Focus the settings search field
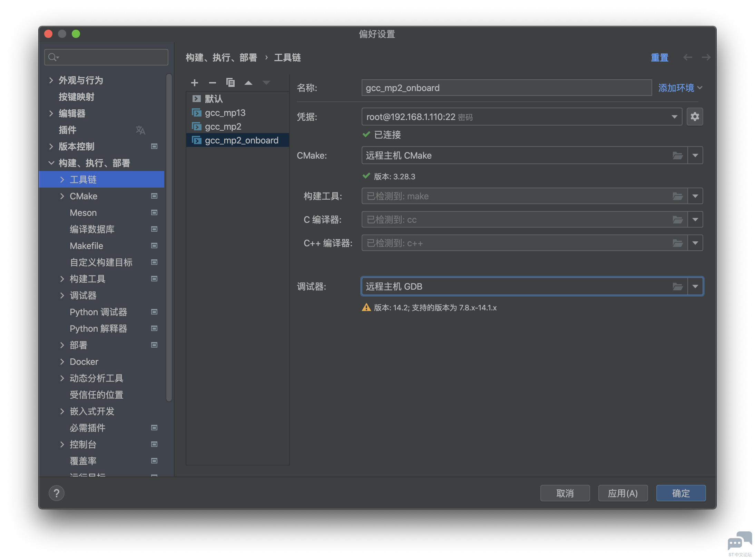The image size is (755, 560). tap(106, 57)
